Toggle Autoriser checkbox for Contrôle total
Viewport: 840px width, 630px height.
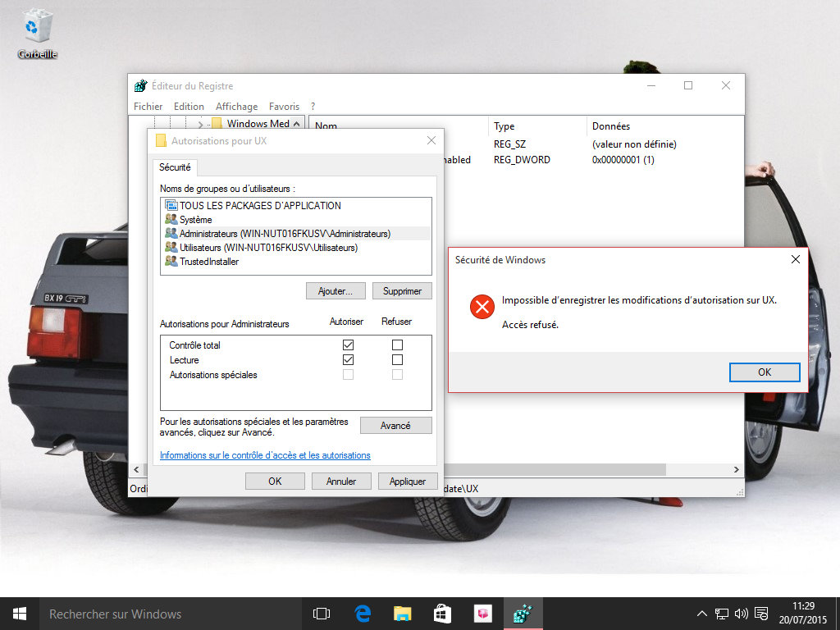point(349,345)
